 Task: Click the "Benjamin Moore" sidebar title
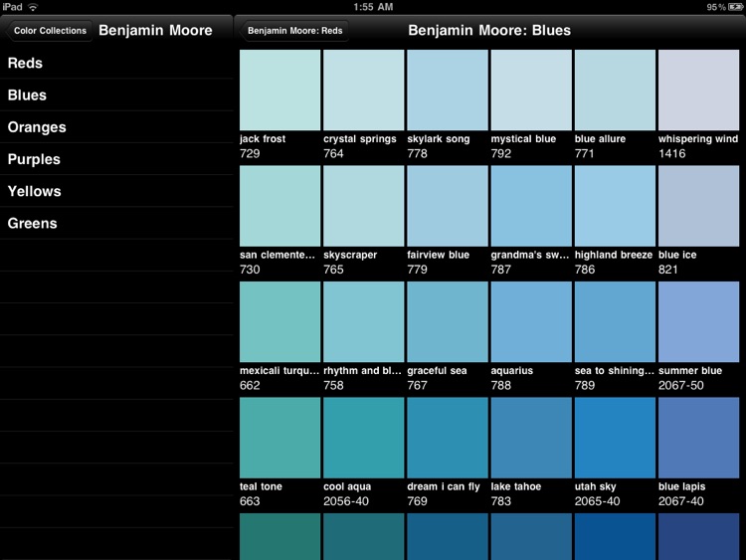pos(155,31)
